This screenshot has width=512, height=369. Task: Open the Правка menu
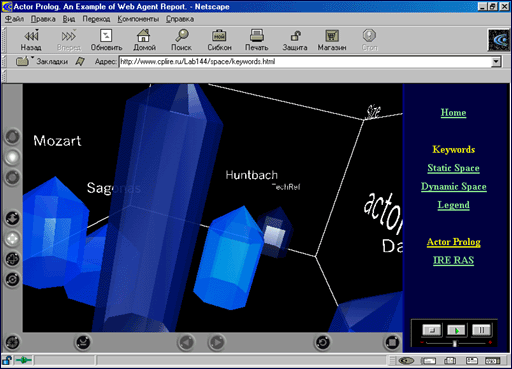[x=43, y=19]
